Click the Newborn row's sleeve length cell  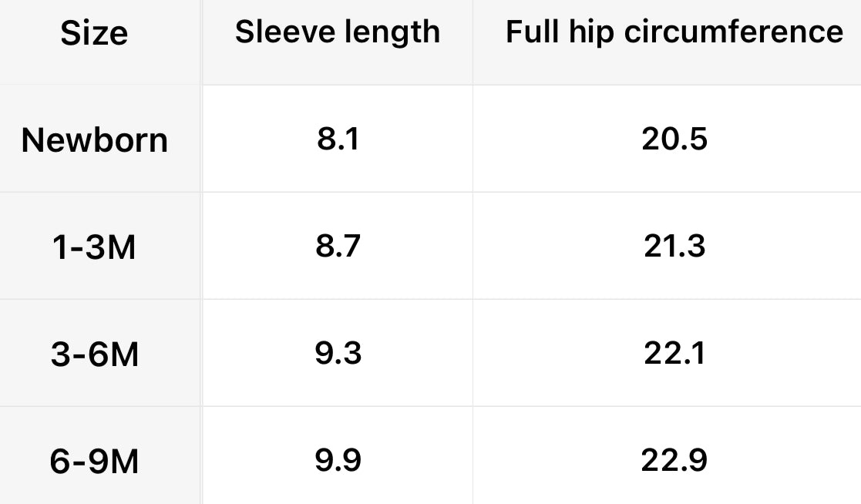click(x=338, y=139)
